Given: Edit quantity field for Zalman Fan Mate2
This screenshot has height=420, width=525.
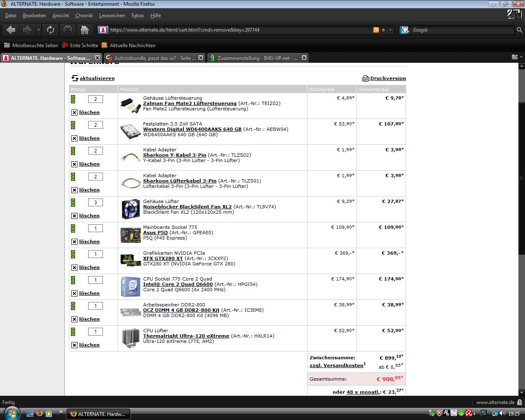Looking at the screenshot, I should 96,99.
